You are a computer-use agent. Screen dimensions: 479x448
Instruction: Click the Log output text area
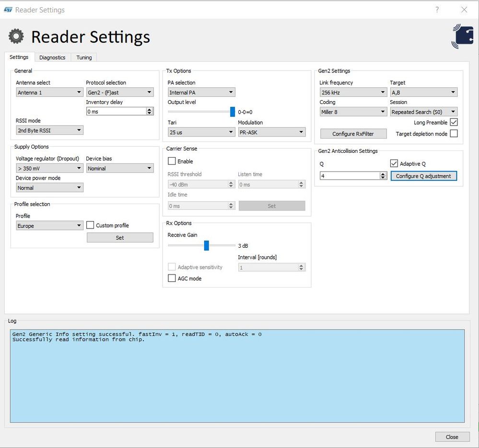point(237,376)
